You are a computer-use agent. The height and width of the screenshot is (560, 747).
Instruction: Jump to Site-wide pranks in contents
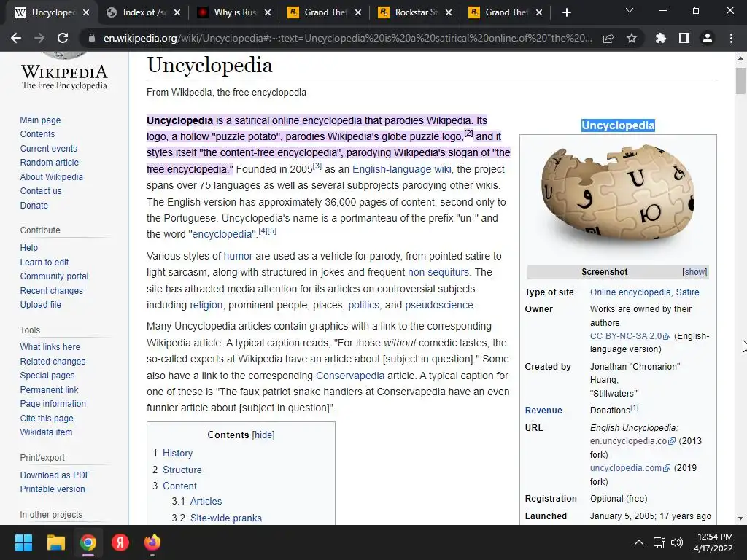226,518
